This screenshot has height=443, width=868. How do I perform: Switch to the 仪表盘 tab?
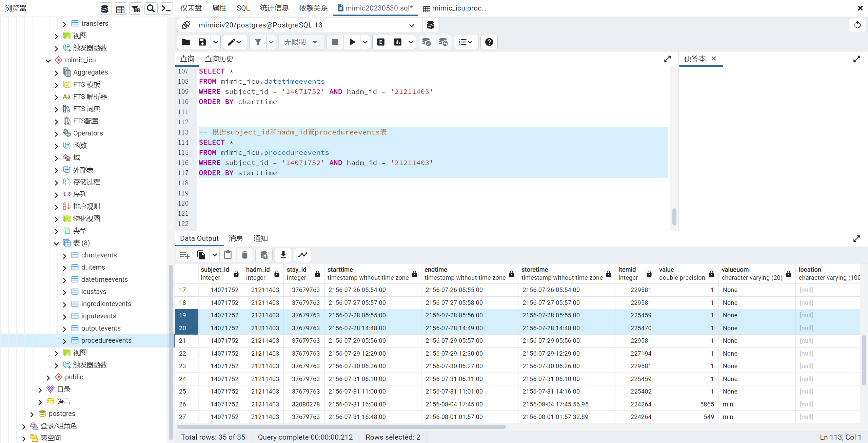(x=191, y=8)
